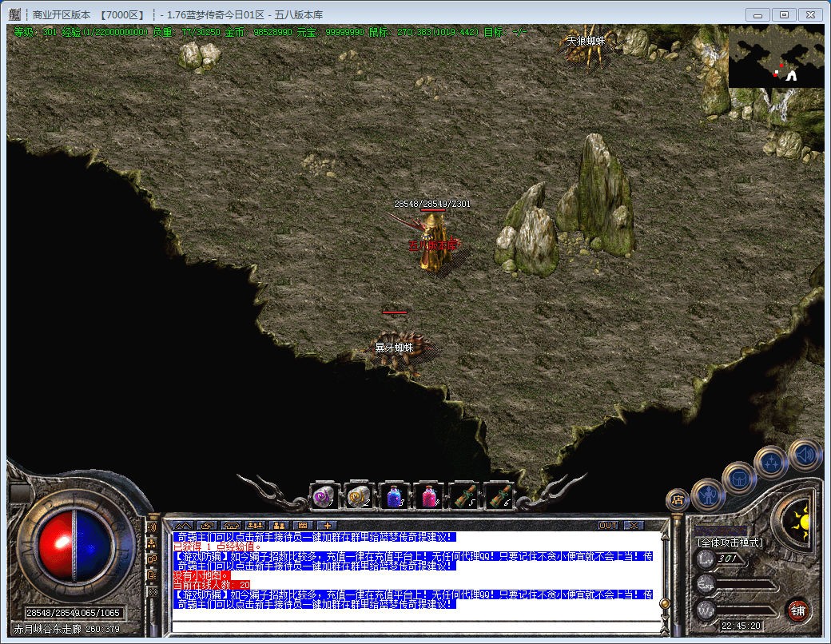Target the 天狼蜘蛛 monster
The image size is (831, 644).
(587, 46)
